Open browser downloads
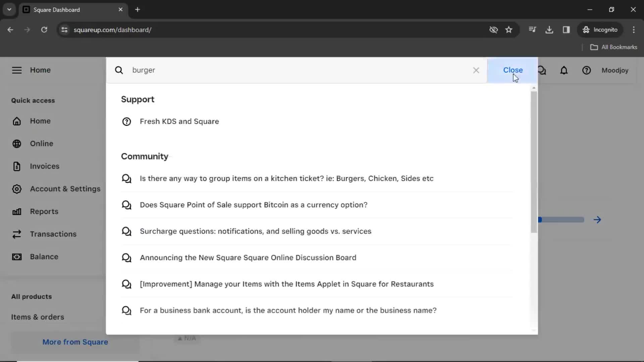The width and height of the screenshot is (644, 362). [x=549, y=30]
